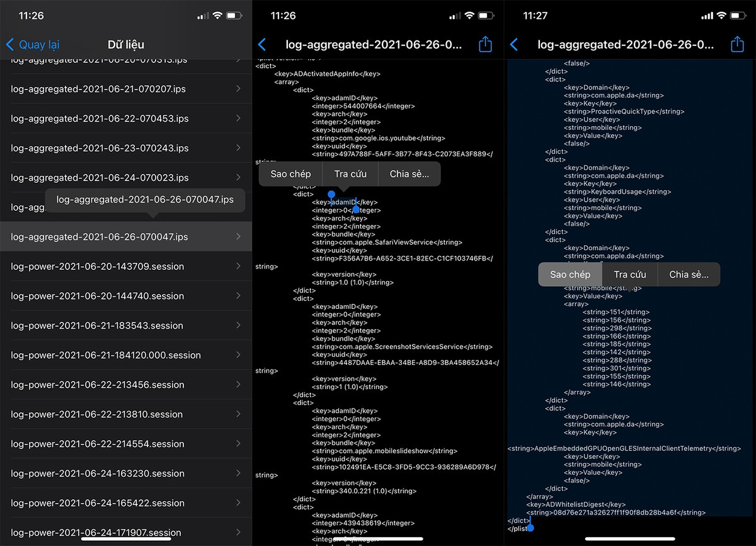This screenshot has height=546, width=756.
Task: Tap the battery icon in the left status bar
Action: (x=234, y=15)
